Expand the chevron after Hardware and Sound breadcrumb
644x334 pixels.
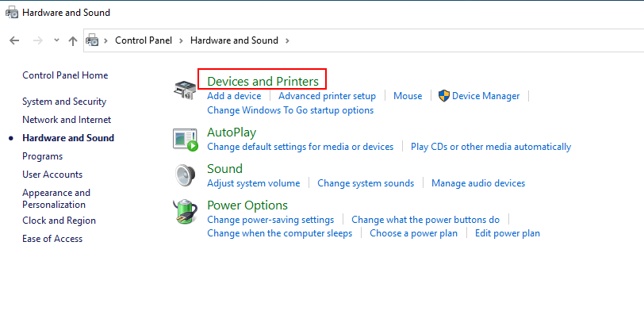[x=287, y=40]
